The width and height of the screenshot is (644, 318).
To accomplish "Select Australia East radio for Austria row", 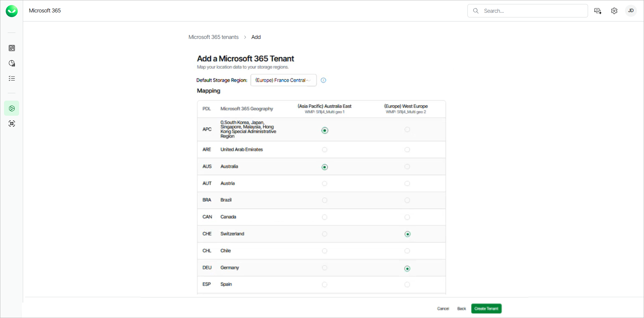I will [x=325, y=183].
